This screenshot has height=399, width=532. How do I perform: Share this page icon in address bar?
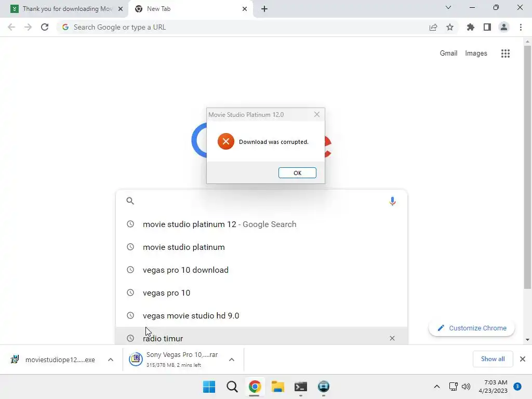pos(433,27)
